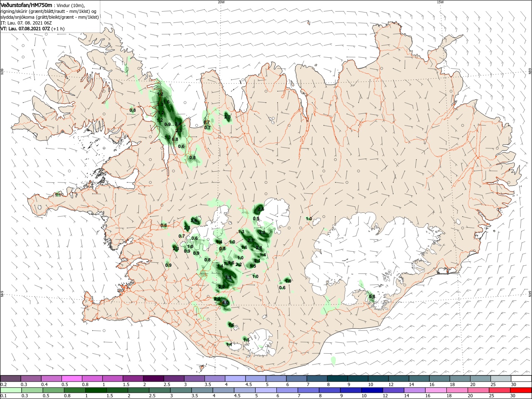This screenshot has width=532, height=399.
Task: Pick the upper legend swatch labeled 8
Action: point(337,379)
